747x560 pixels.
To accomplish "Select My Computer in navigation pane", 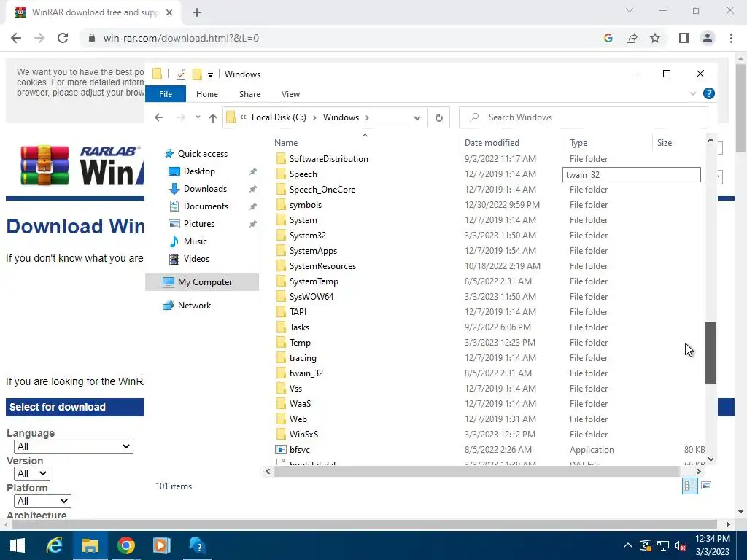I will 202,282.
